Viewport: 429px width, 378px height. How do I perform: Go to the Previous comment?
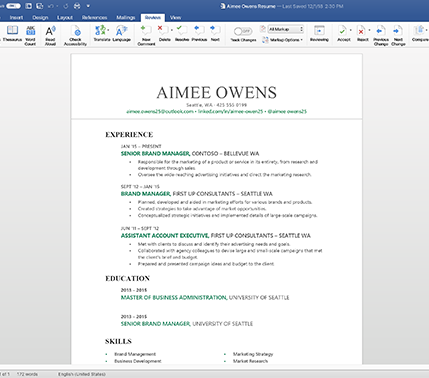click(x=199, y=34)
